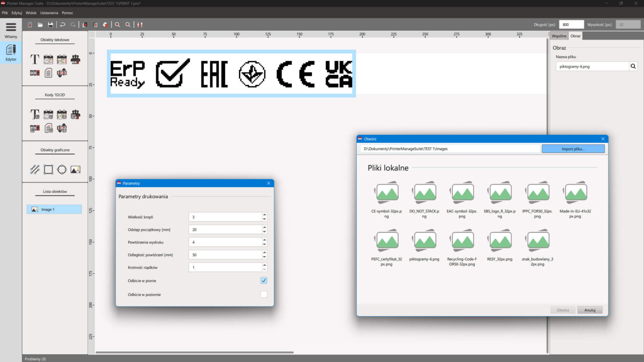The height and width of the screenshot is (362, 644).
Task: Click Problemy (0) in the status bar
Action: tap(35, 359)
